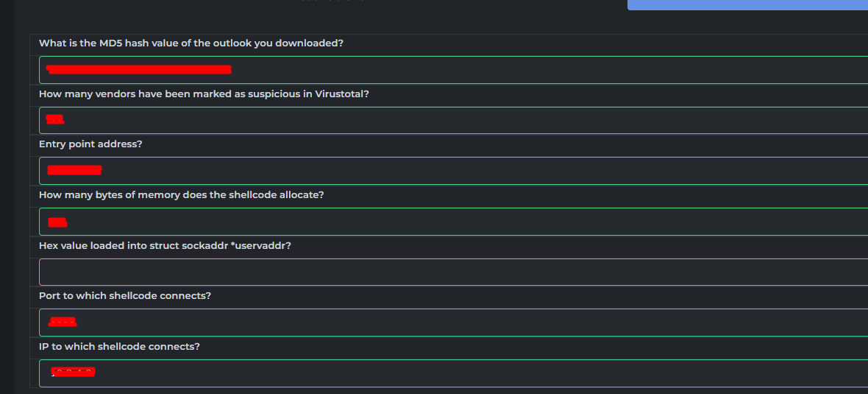Select the Virustotal vendors count field
The image size is (868, 394).
point(453,120)
